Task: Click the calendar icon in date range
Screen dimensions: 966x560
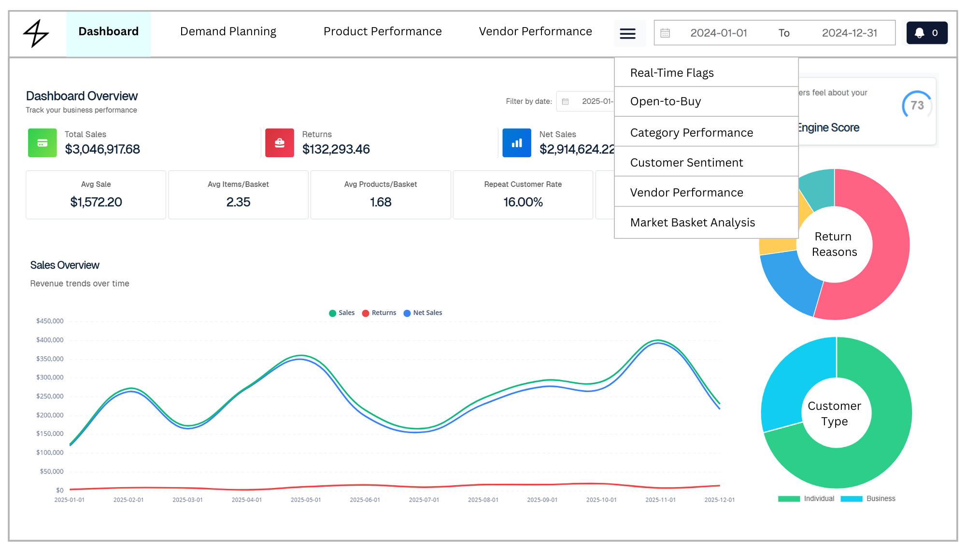Action: tap(665, 33)
